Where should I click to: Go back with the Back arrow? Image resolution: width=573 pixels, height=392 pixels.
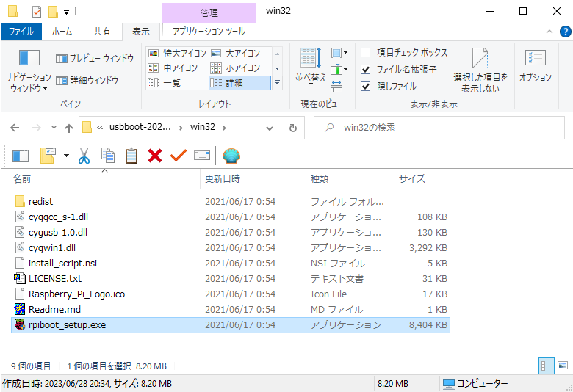click(15, 128)
